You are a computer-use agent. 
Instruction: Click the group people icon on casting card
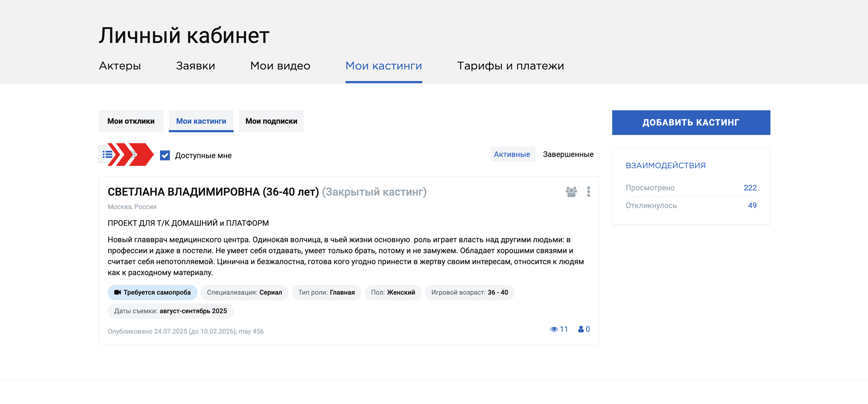(x=571, y=192)
